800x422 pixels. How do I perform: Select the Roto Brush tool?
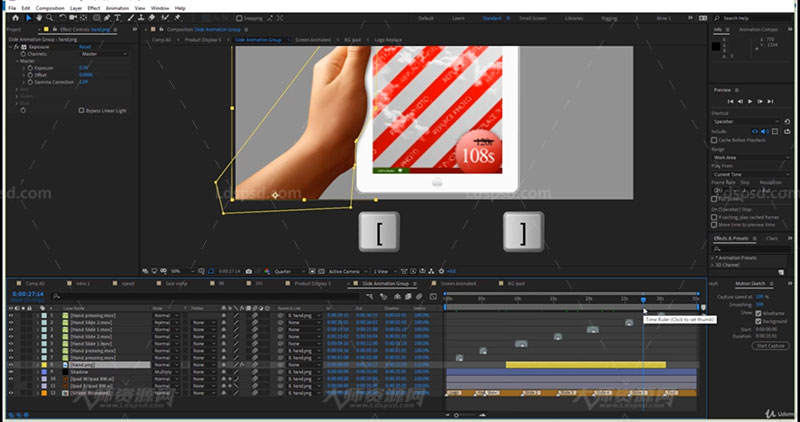tap(165, 18)
